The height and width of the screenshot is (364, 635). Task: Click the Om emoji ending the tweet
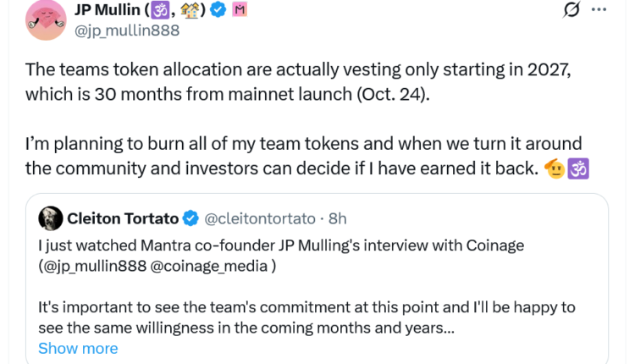(x=577, y=168)
